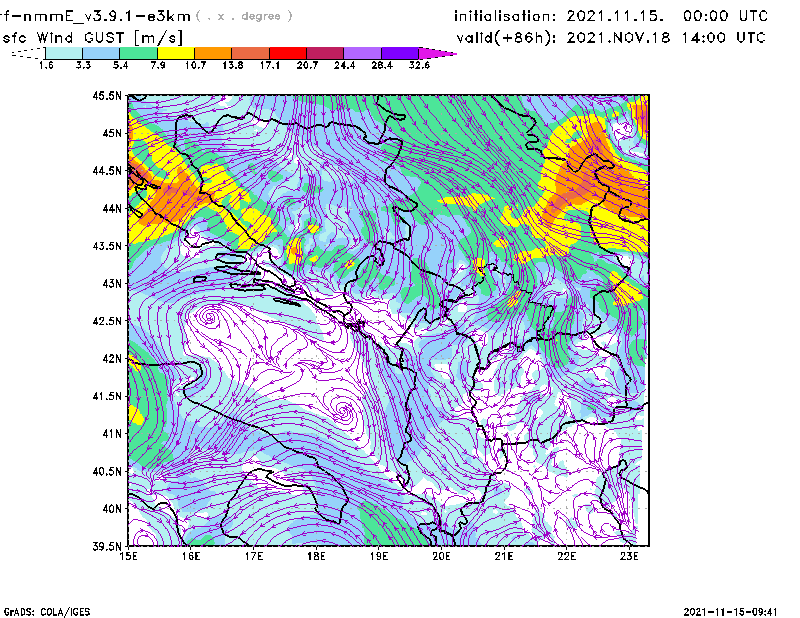The image size is (800, 618).
Task: Click legend value label 20.7
Action: (307, 65)
